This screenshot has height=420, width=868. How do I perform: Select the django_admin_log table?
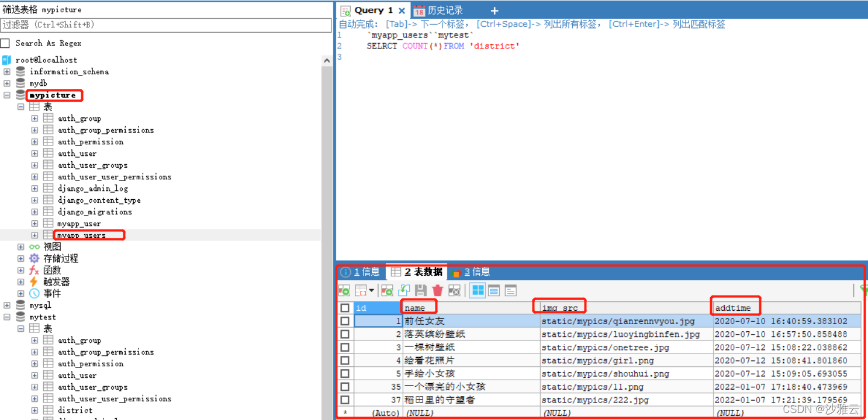92,188
